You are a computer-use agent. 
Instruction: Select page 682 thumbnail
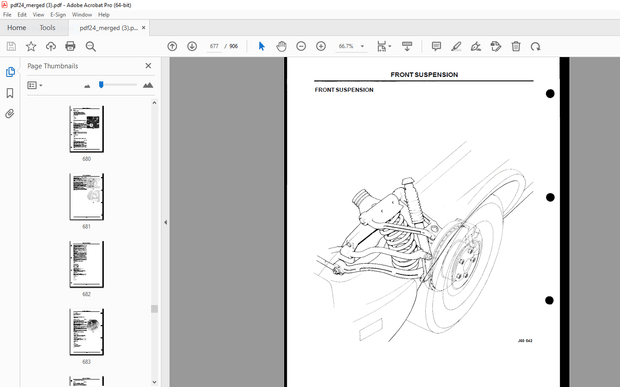pos(87,264)
